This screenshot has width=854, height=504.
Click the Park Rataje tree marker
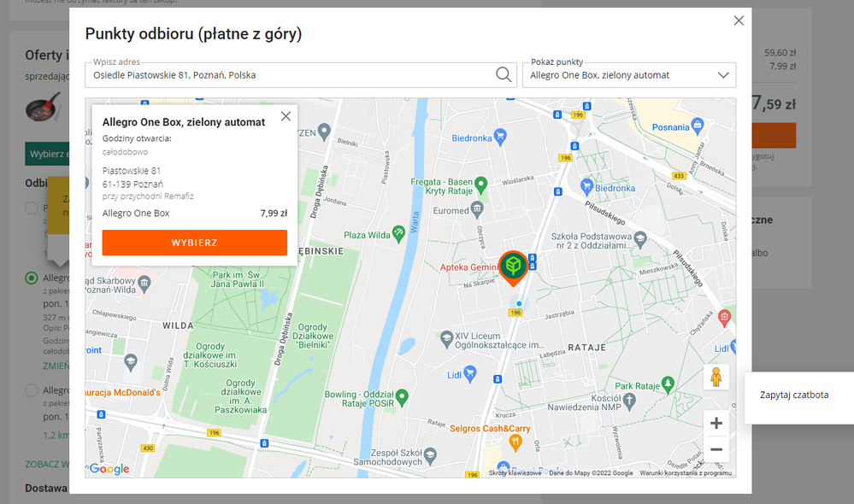[668, 384]
